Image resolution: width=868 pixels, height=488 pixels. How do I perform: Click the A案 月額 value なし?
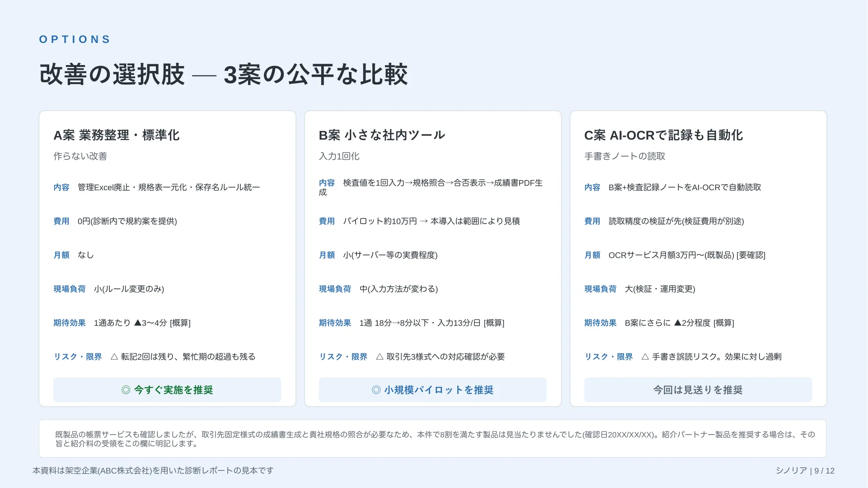coord(85,255)
